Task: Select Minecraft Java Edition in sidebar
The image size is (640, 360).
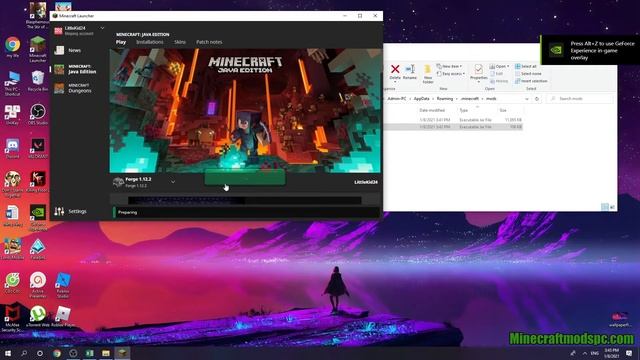Action: tap(76, 69)
